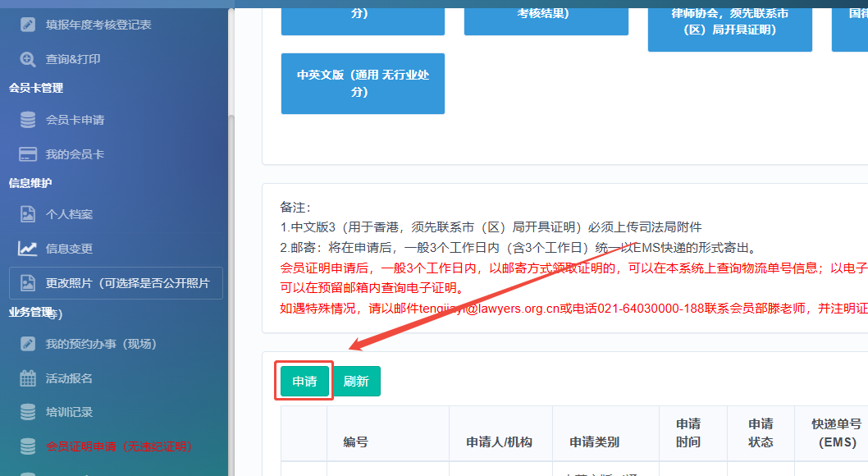Go to 活动报名 in the sidebar

point(69,378)
